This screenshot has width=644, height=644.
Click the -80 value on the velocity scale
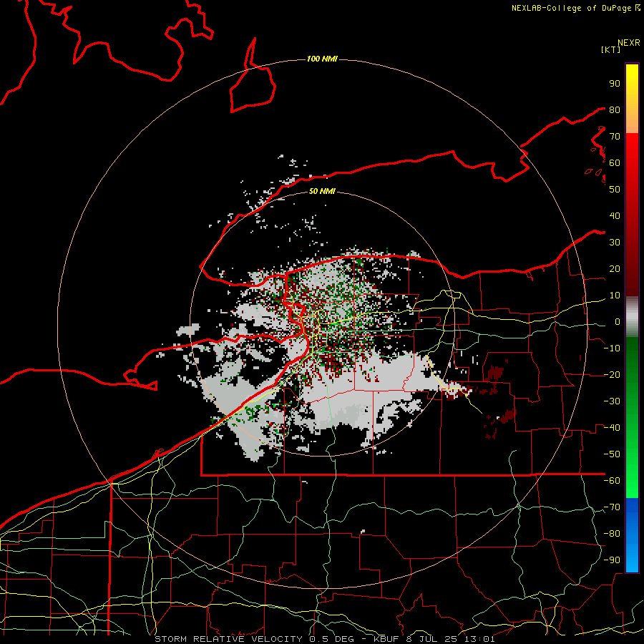pyautogui.click(x=612, y=534)
